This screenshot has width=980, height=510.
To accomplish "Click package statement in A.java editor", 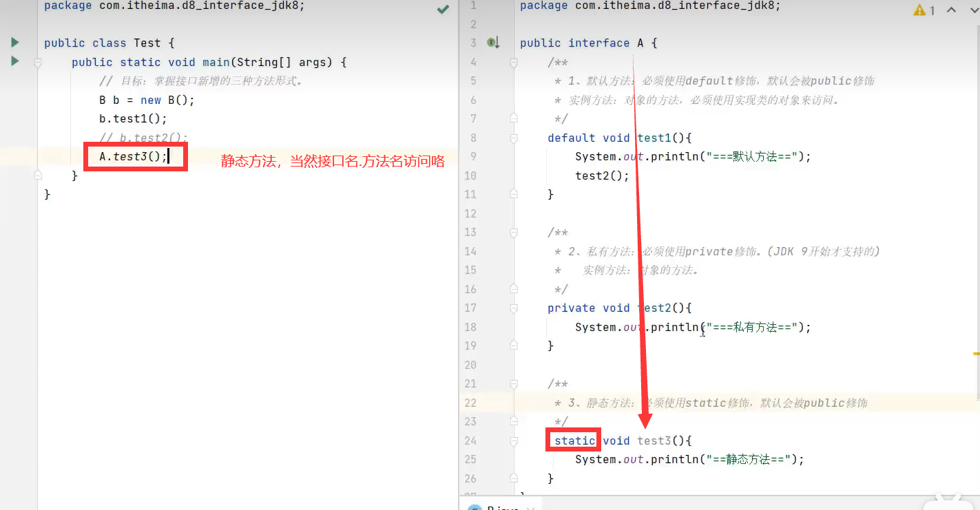I will point(651,6).
